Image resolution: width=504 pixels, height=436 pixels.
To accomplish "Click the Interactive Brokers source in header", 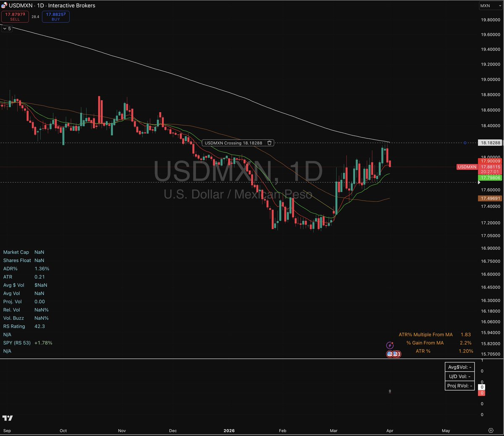I will pos(72,5).
